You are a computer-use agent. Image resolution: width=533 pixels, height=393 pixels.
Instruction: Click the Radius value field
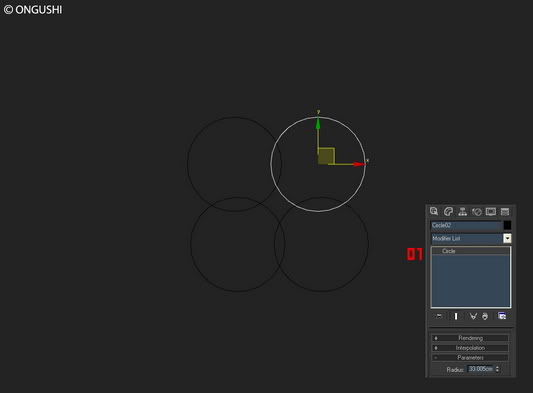tap(481, 369)
